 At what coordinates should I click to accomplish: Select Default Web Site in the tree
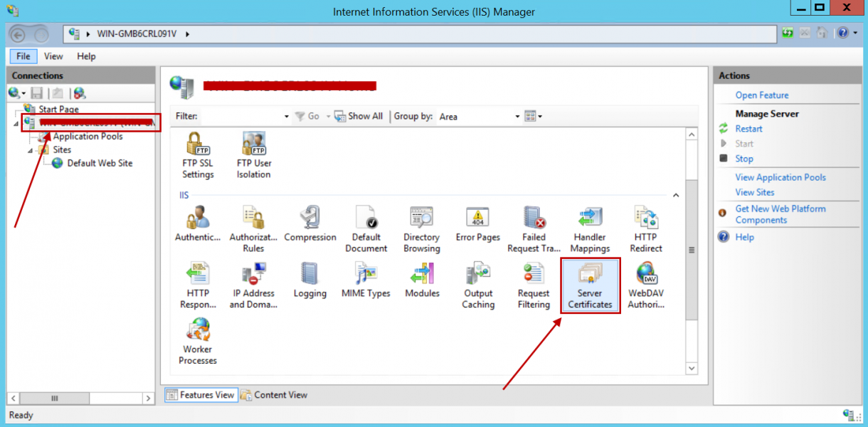tap(100, 163)
